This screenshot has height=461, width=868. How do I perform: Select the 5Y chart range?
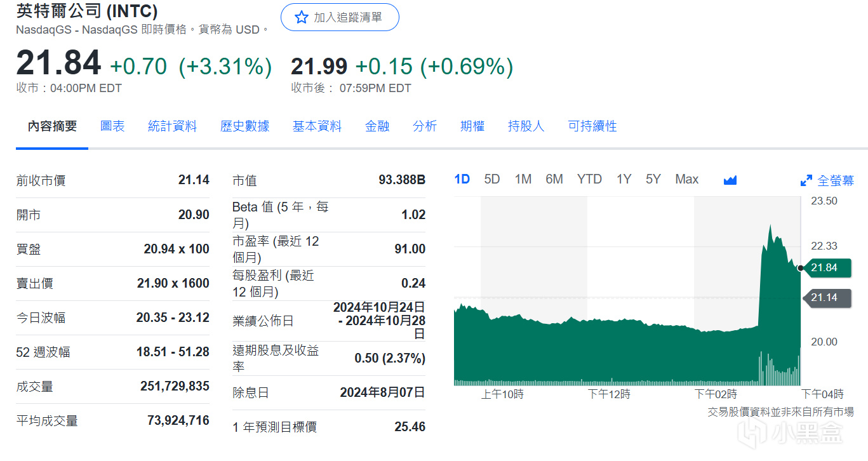[653, 179]
